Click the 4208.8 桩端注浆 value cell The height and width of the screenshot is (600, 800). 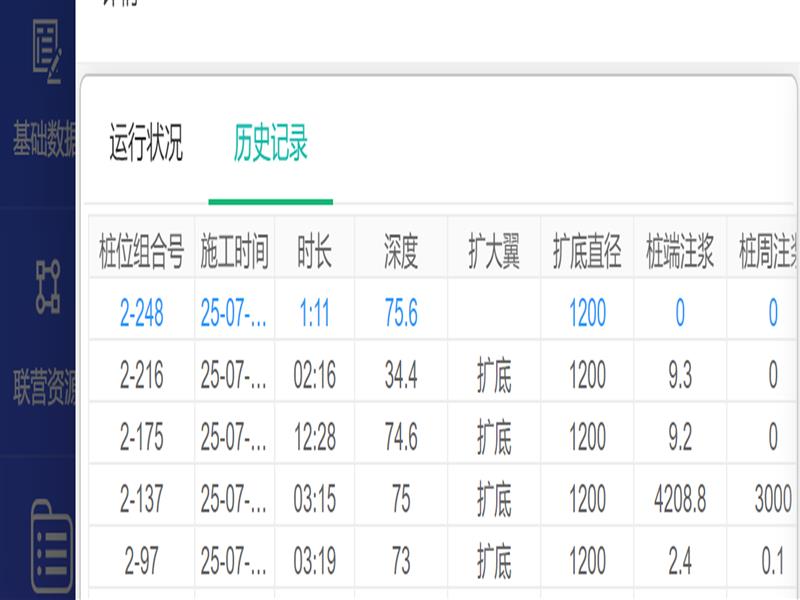click(680, 499)
